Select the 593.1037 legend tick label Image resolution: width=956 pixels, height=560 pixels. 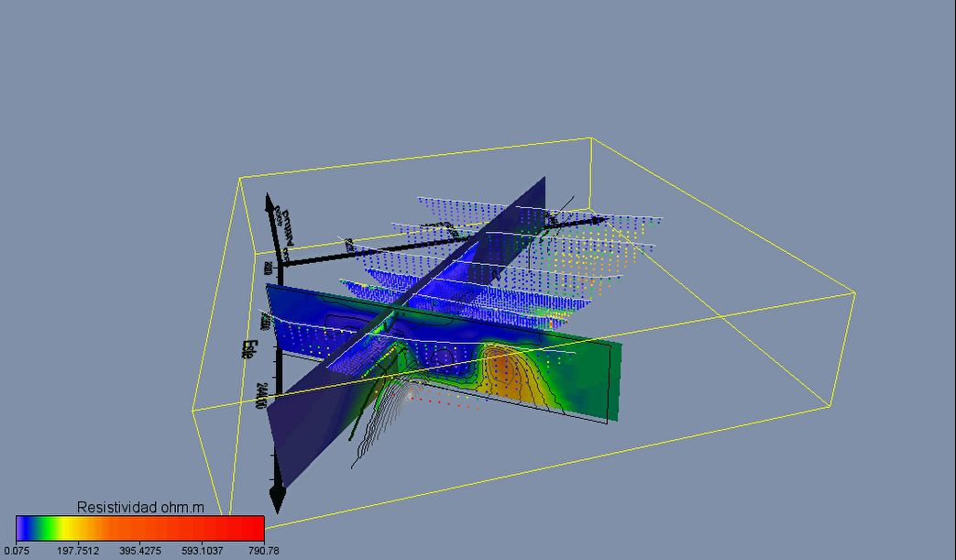[x=202, y=550]
